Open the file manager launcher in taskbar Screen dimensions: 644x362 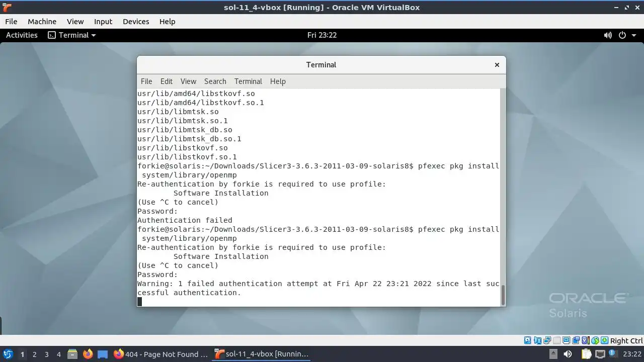click(x=72, y=354)
